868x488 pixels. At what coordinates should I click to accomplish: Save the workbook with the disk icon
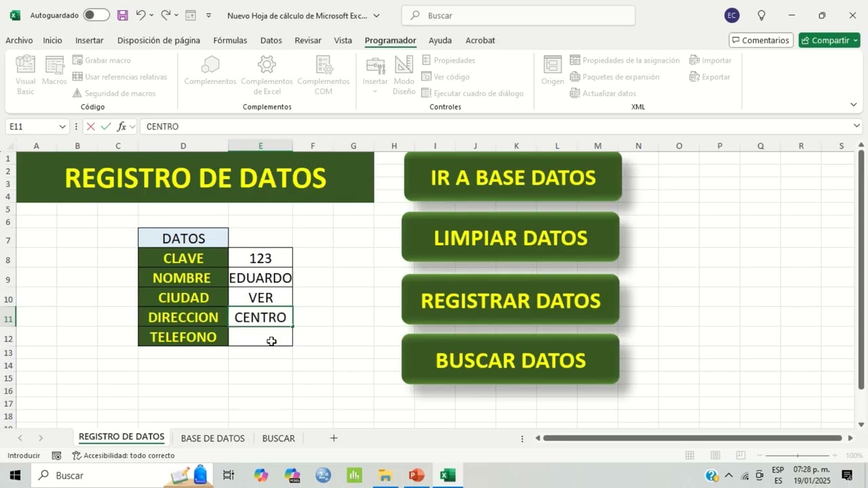pos(122,15)
